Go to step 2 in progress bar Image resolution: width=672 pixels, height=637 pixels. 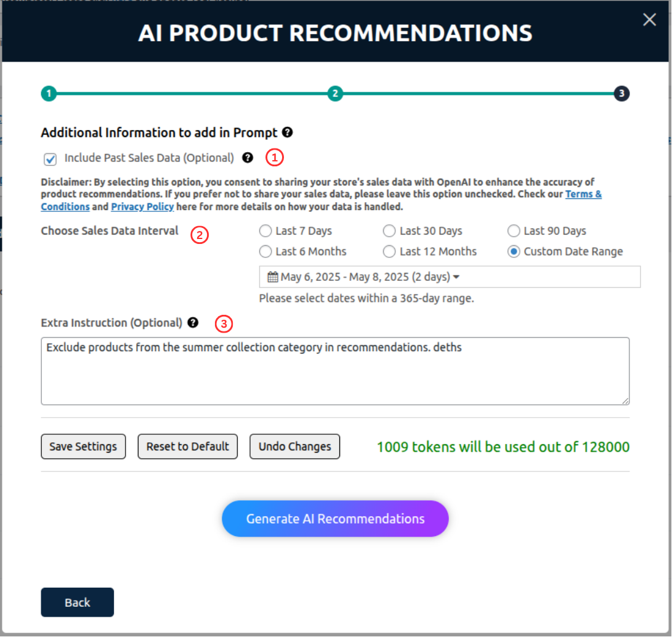tap(334, 94)
